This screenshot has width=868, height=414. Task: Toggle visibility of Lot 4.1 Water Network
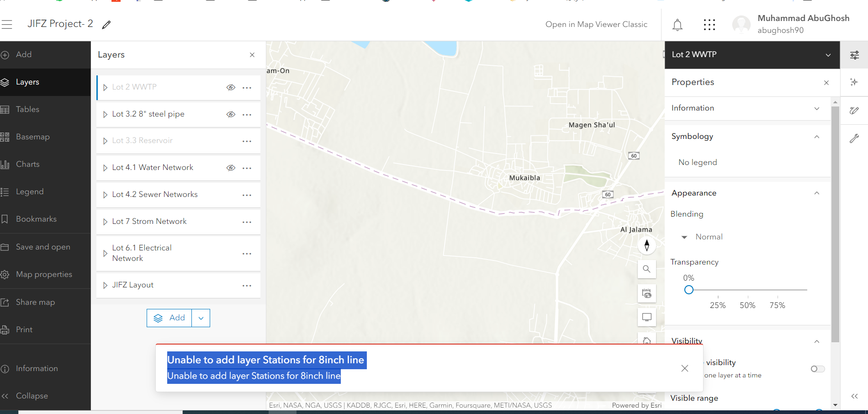point(231,168)
